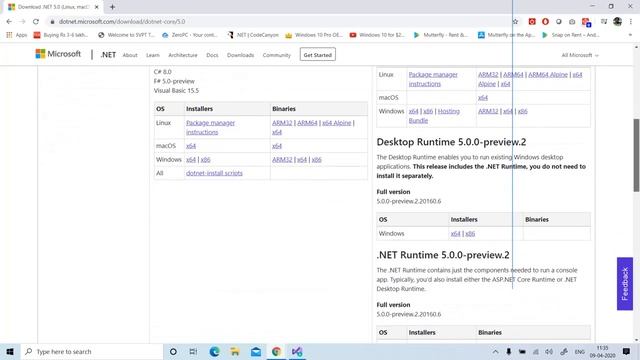Reload the current page
The height and width of the screenshot is (360, 640).
pos(36,22)
